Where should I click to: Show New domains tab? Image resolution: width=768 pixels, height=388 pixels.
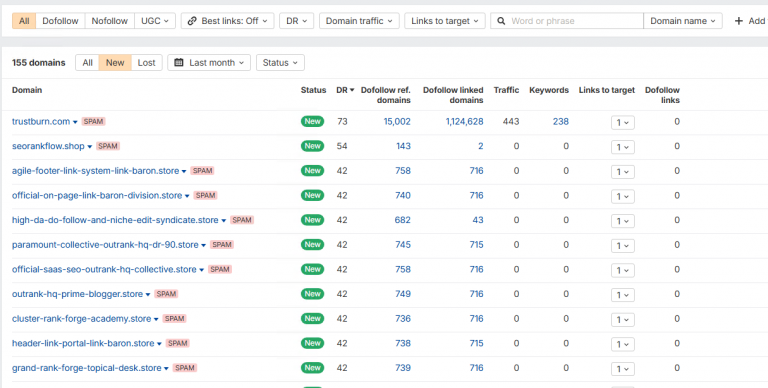pos(115,63)
